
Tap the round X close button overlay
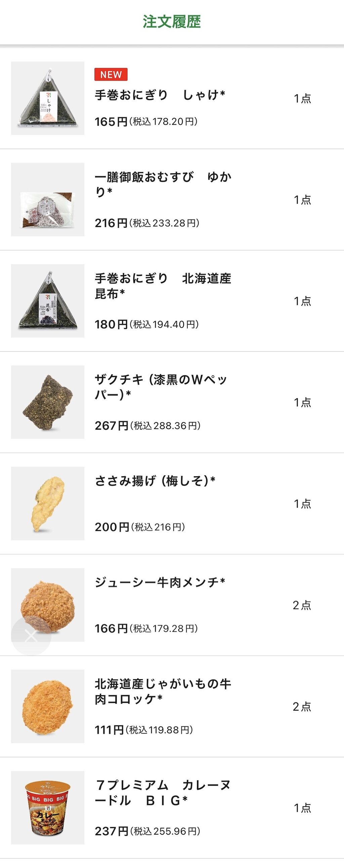click(x=31, y=636)
